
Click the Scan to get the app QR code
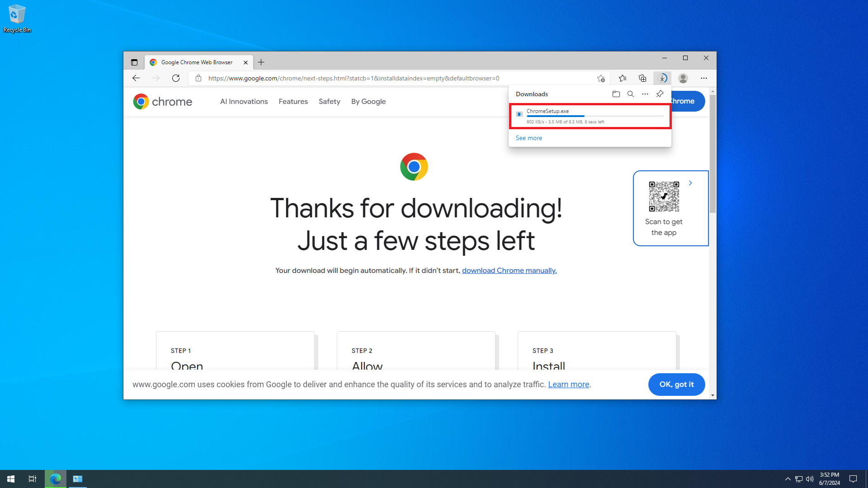(664, 197)
